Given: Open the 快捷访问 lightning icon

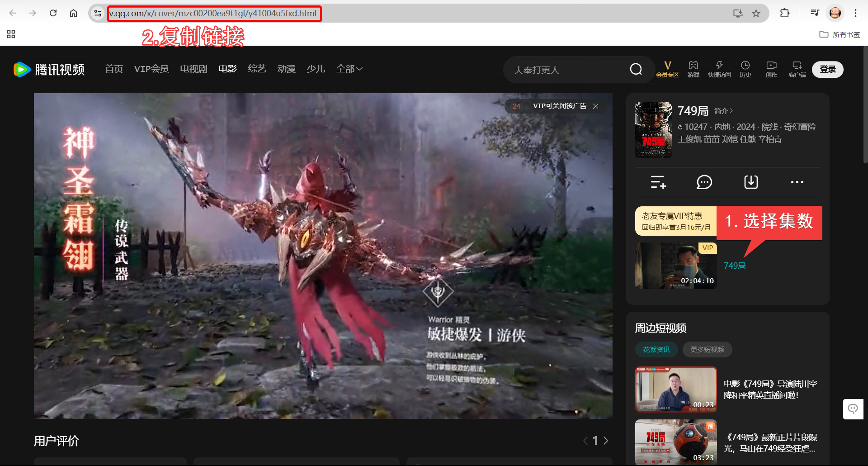Looking at the screenshot, I should (719, 69).
